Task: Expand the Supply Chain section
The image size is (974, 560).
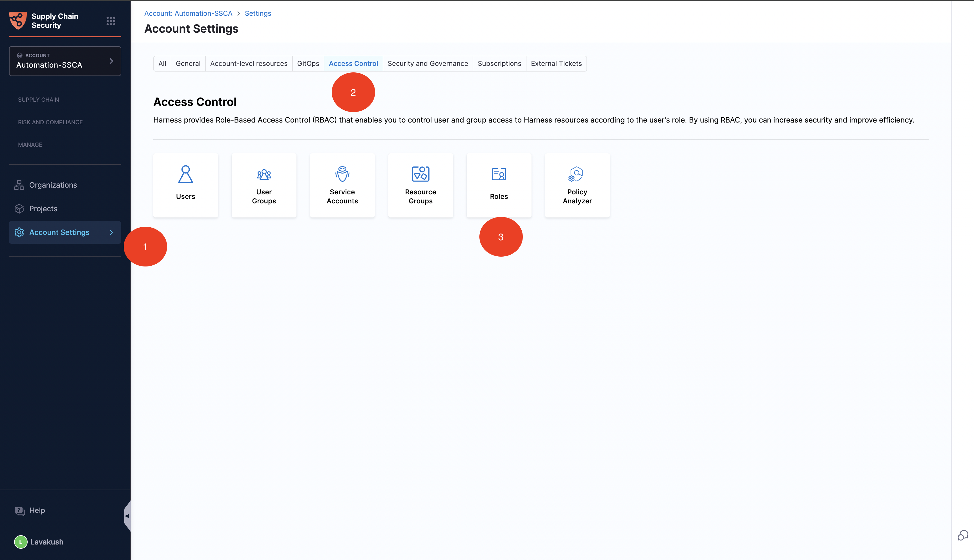Action: point(38,100)
